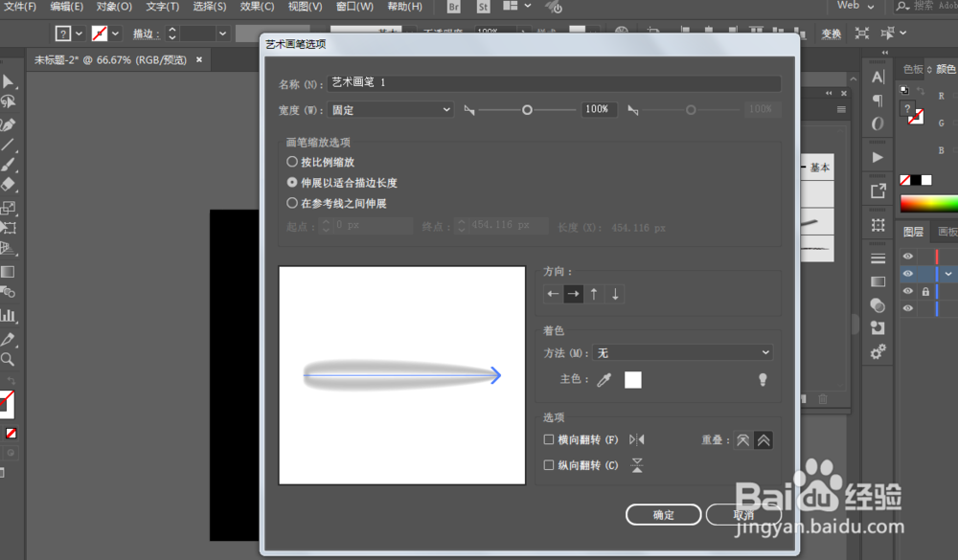This screenshot has width=958, height=560.
Task: Select the Scale tool
Action: (8, 208)
